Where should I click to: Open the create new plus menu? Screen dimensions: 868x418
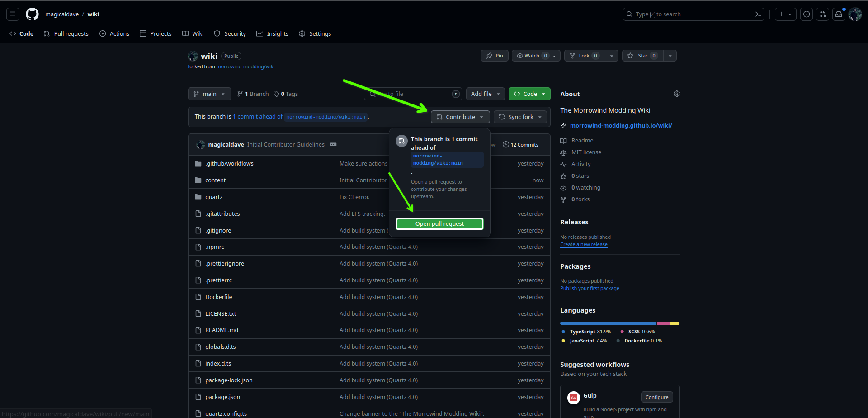[x=785, y=14]
